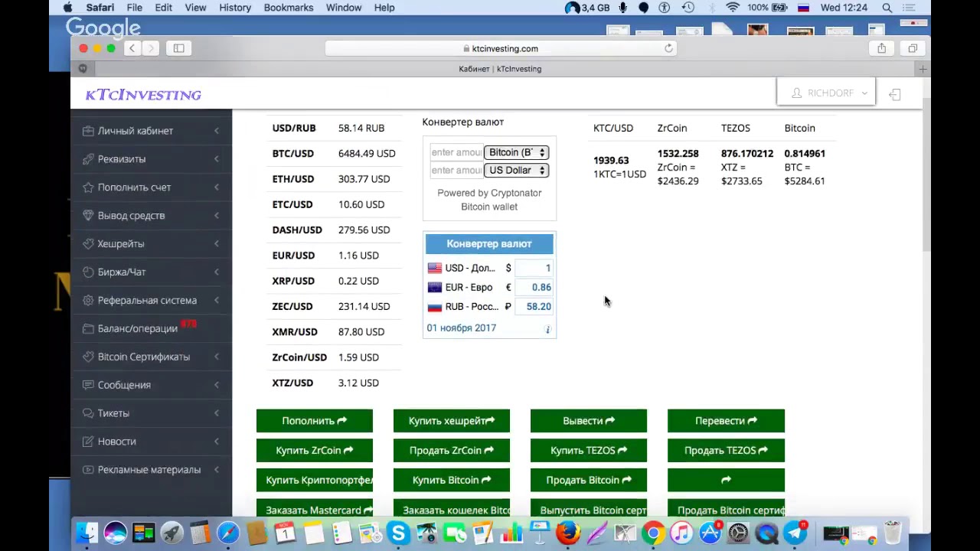Screen dimensions: 980x551
Task: Open the Safari File menu
Action: point(134,8)
